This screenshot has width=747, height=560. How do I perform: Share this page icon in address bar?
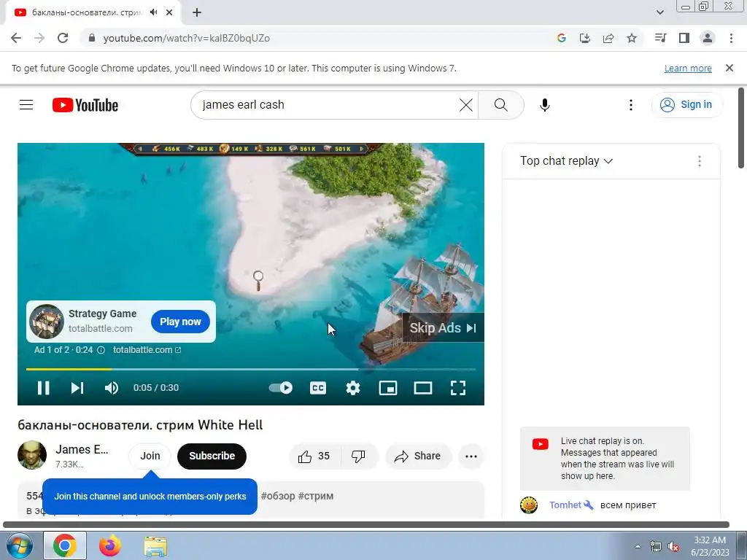click(x=608, y=38)
